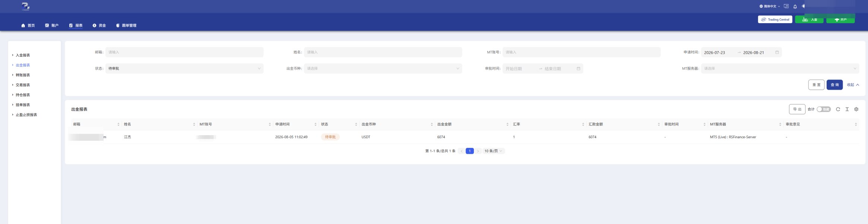Sort by 出金币种 column sorter
This screenshot has height=224, width=868.
pos(432,124)
